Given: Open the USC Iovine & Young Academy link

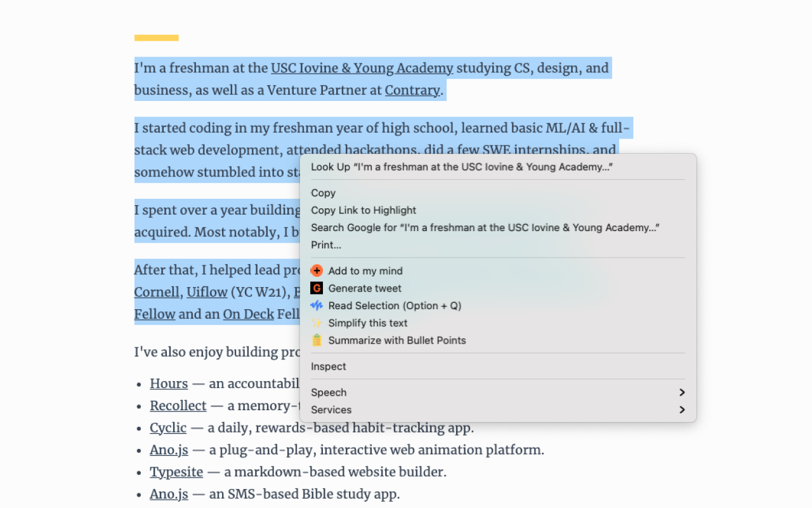Looking at the screenshot, I should 362,68.
